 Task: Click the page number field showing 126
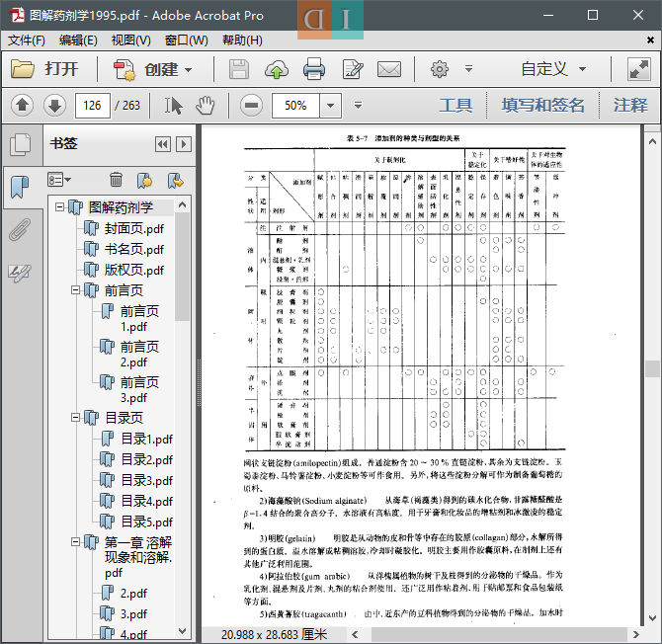pyautogui.click(x=93, y=106)
